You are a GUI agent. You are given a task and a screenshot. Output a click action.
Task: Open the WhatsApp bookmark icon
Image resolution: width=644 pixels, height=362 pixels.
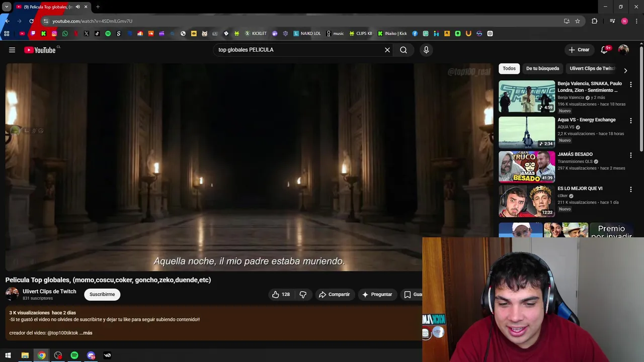click(65, 34)
